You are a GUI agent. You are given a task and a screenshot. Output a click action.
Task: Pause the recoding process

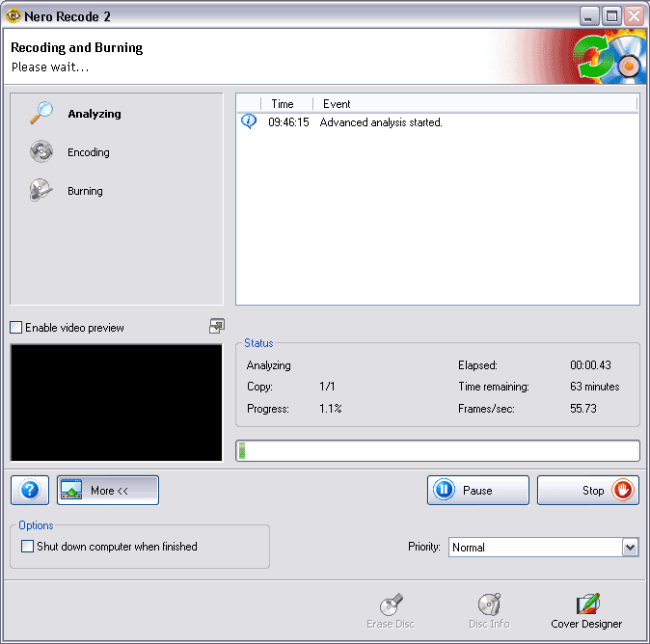[478, 491]
